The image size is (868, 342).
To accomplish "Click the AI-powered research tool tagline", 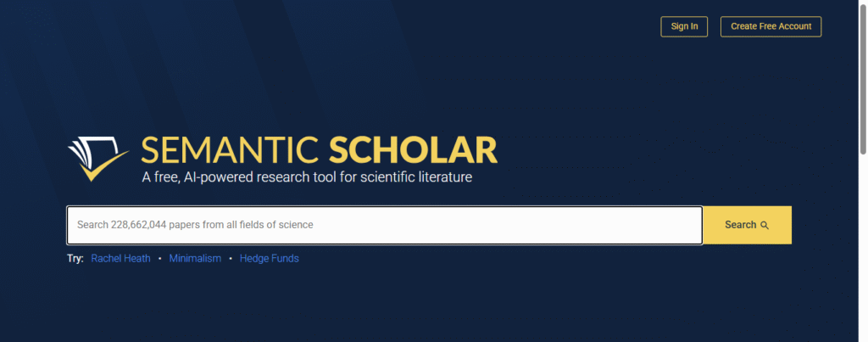I will tap(307, 177).
